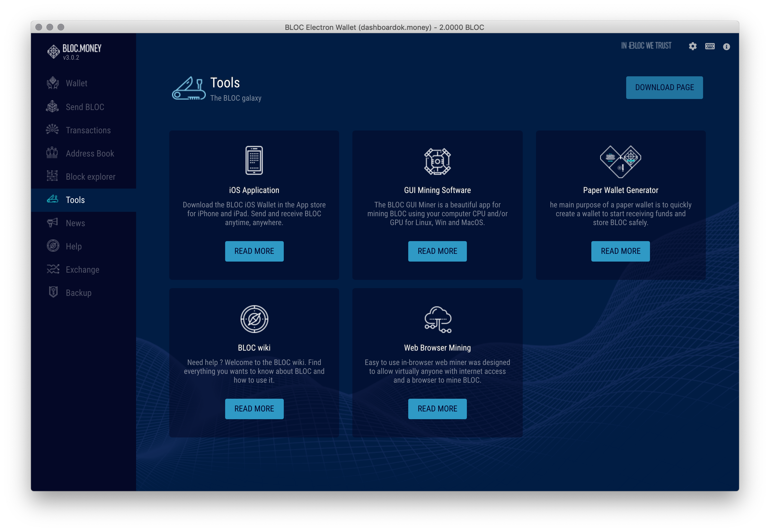Viewport: 770px width, 532px height.
Task: Open Send BLOC in the sidebar
Action: (85, 107)
